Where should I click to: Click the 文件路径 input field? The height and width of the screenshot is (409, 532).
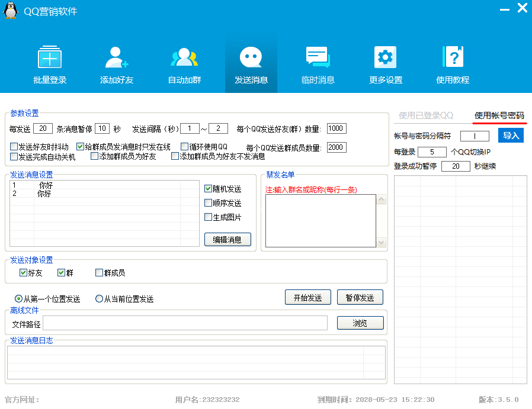click(x=185, y=323)
